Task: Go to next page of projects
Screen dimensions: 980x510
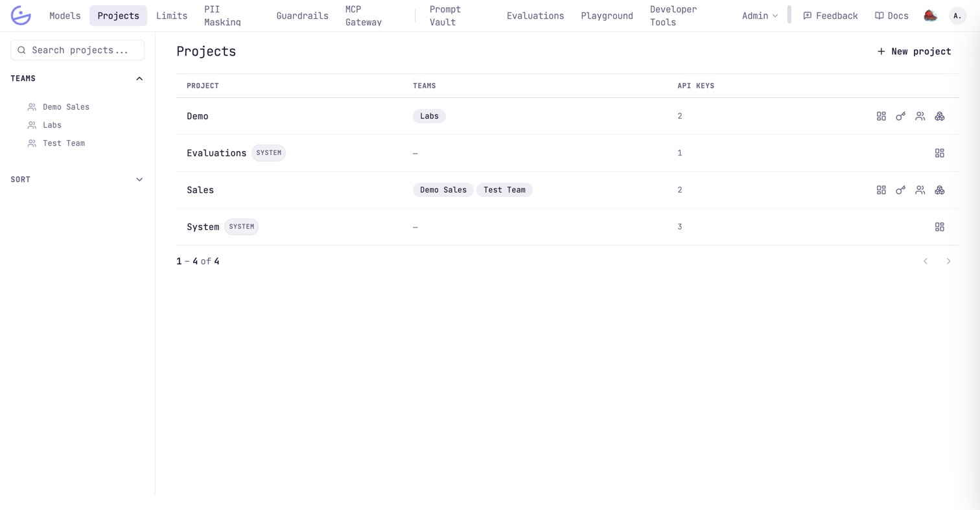Action: pyautogui.click(x=948, y=261)
